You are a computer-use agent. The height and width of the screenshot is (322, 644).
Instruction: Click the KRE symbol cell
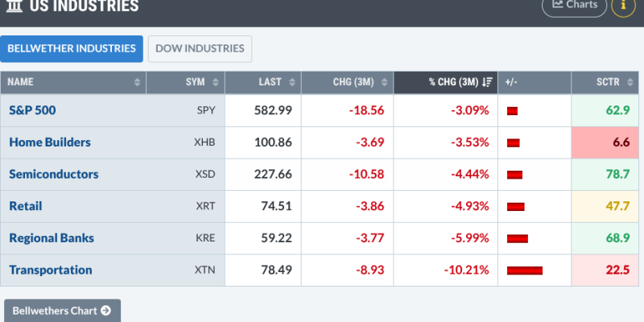click(x=205, y=237)
